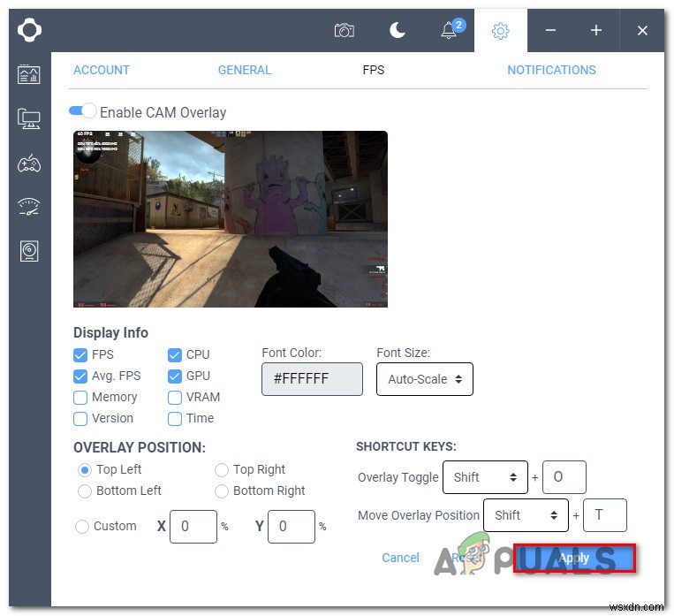
Task: Select Bottom Left overlay position
Action: [85, 491]
